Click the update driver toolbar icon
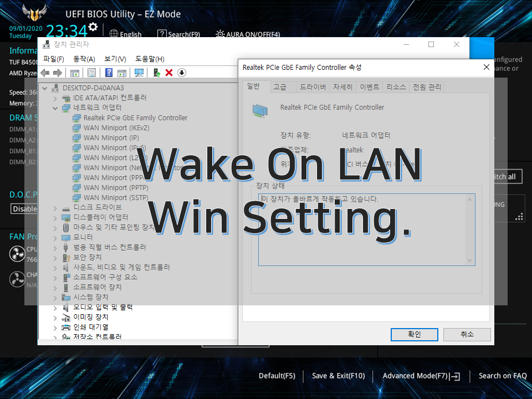The height and width of the screenshot is (399, 532). click(157, 73)
